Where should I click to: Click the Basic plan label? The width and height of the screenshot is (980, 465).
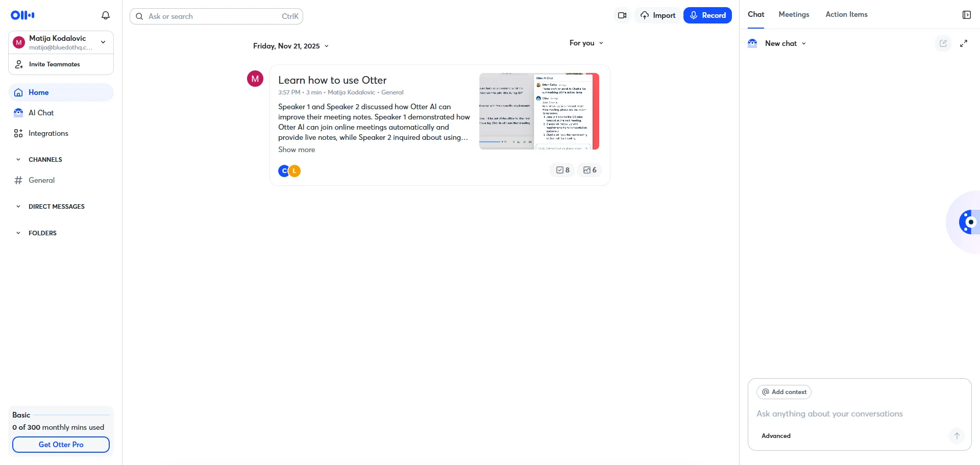click(x=21, y=415)
